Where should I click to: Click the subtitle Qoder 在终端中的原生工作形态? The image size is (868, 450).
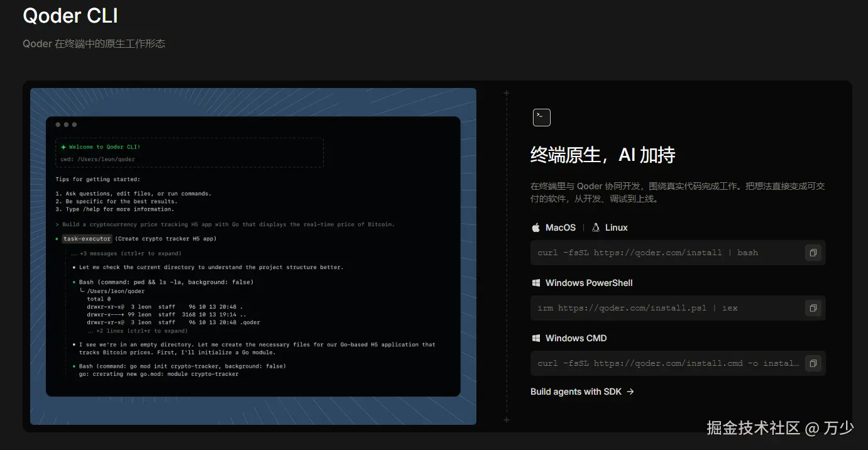[x=94, y=43]
